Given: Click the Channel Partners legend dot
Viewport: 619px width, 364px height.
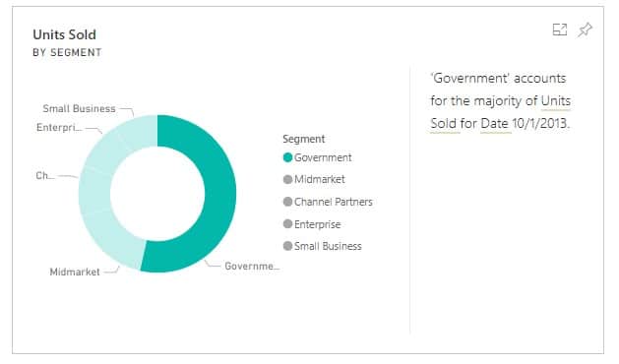Looking at the screenshot, I should 287,202.
